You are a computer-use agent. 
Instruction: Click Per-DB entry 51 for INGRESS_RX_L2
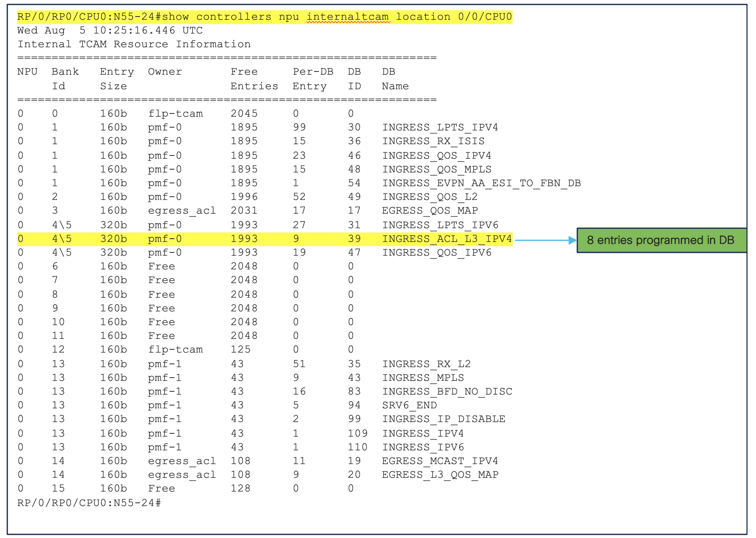pos(299,364)
